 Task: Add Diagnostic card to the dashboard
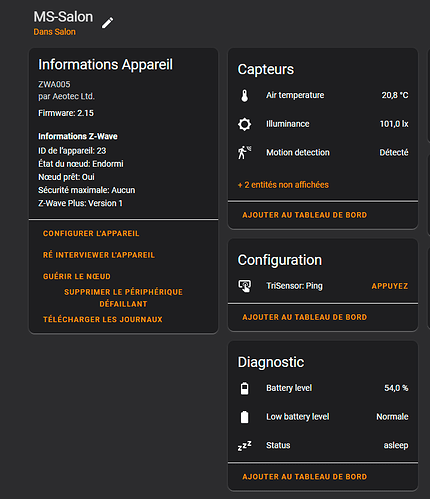305,477
